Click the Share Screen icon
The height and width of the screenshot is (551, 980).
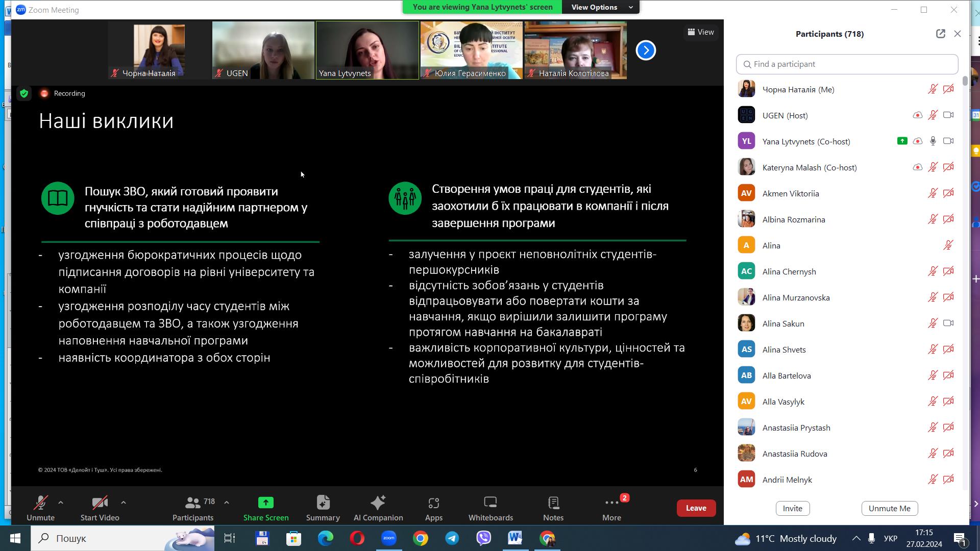(x=265, y=503)
